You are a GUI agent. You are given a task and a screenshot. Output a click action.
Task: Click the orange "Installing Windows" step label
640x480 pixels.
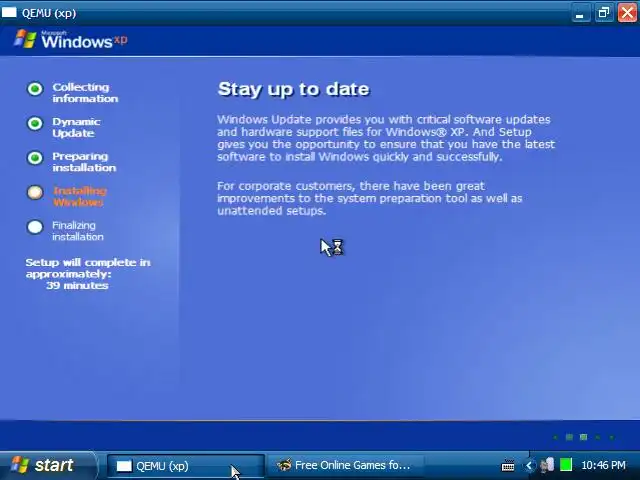[80, 196]
